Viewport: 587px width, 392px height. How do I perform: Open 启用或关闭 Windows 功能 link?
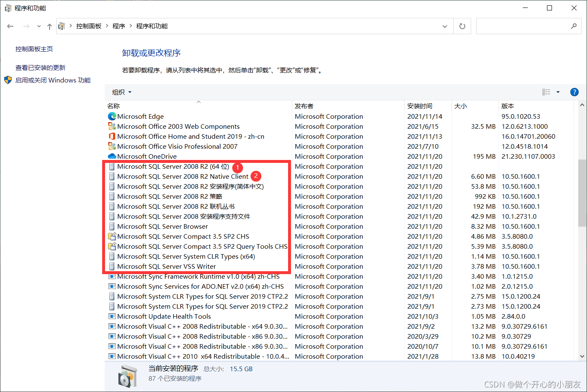(53, 80)
